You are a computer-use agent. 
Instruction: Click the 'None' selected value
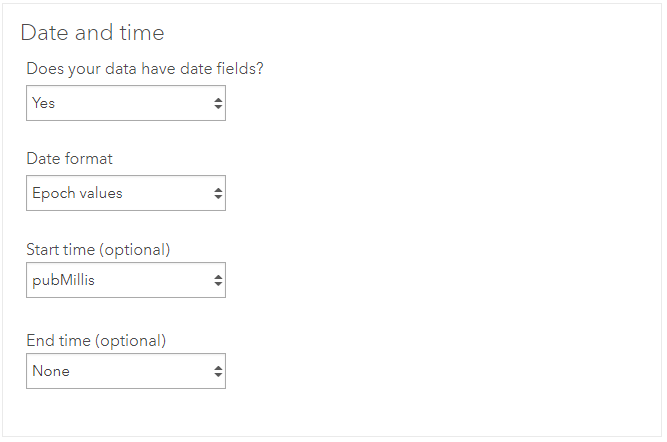pyautogui.click(x=51, y=371)
